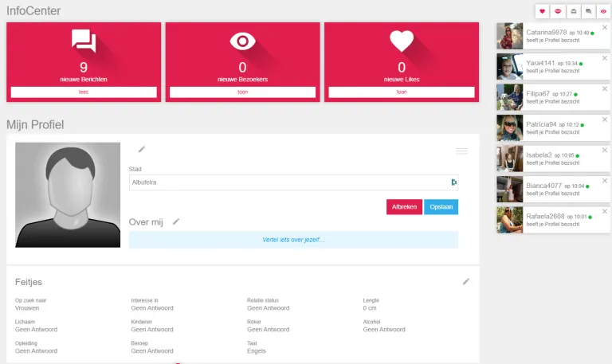Click the location icon in Stad field
Viewport: 612px width, 364px height.
(453, 182)
